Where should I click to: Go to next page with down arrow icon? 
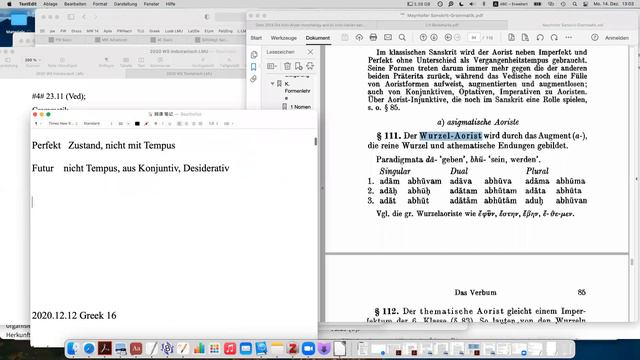(x=434, y=38)
